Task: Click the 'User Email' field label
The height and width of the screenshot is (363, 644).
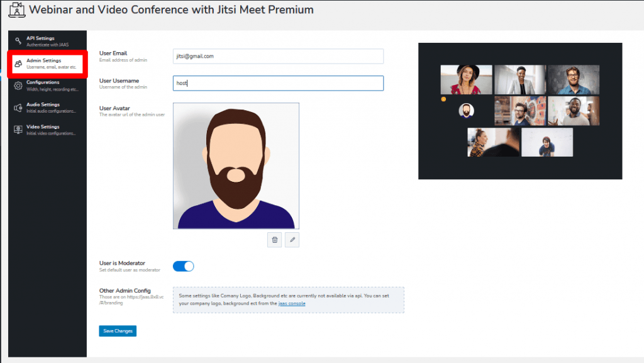Action: point(113,53)
